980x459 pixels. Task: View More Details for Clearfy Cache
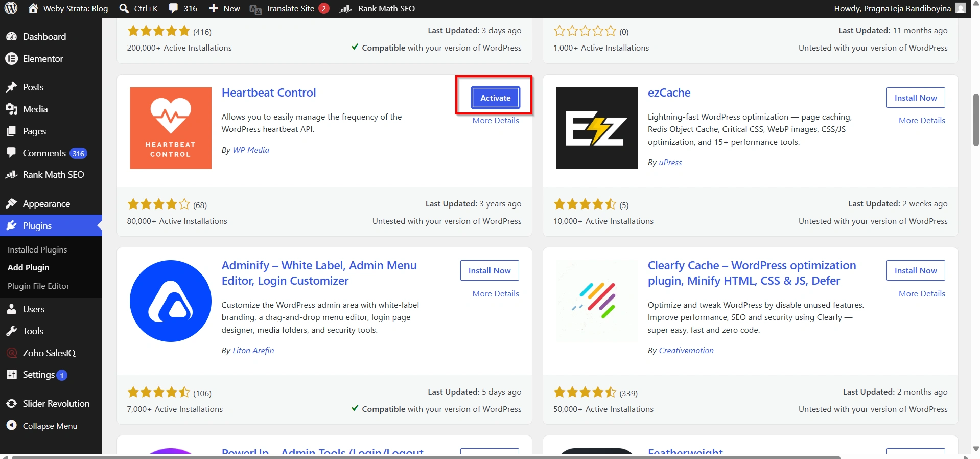(922, 293)
